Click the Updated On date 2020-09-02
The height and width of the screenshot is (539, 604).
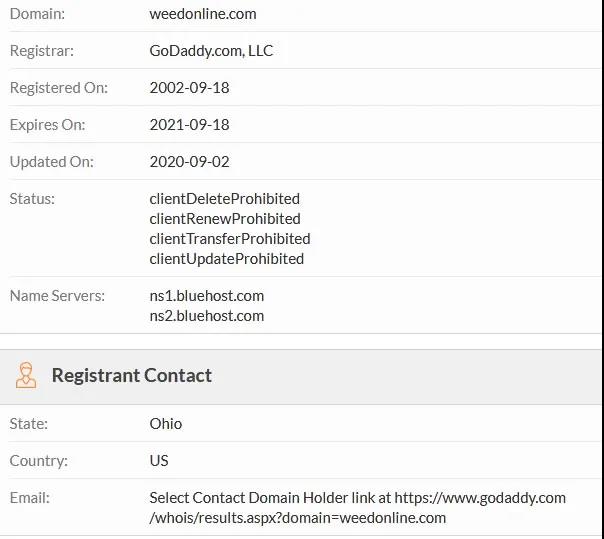[x=190, y=162]
